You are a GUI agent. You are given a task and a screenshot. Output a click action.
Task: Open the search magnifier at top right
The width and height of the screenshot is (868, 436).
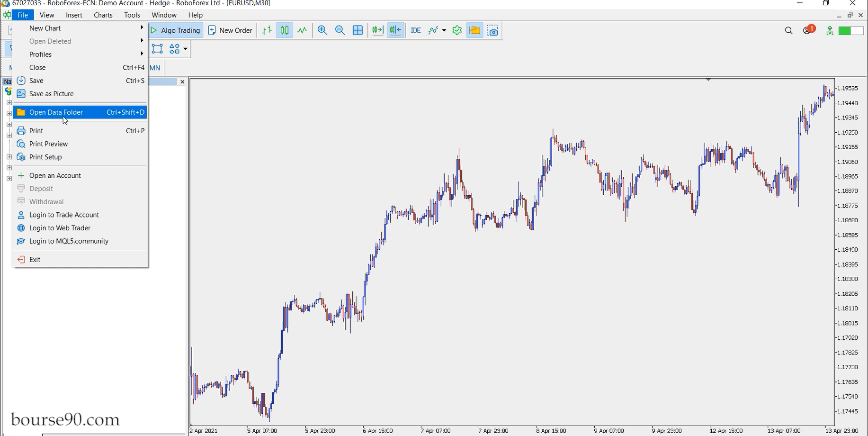coord(788,30)
